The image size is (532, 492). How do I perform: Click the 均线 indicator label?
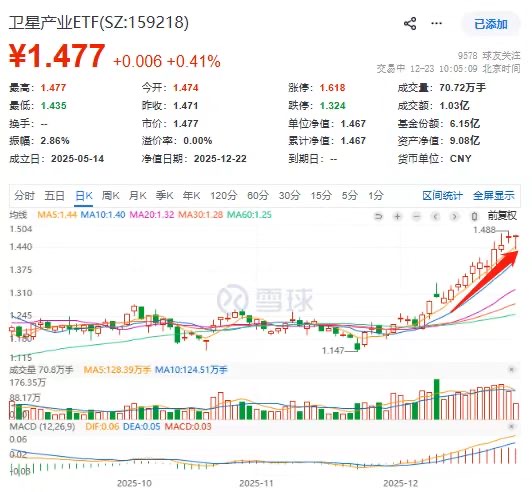pos(18,215)
